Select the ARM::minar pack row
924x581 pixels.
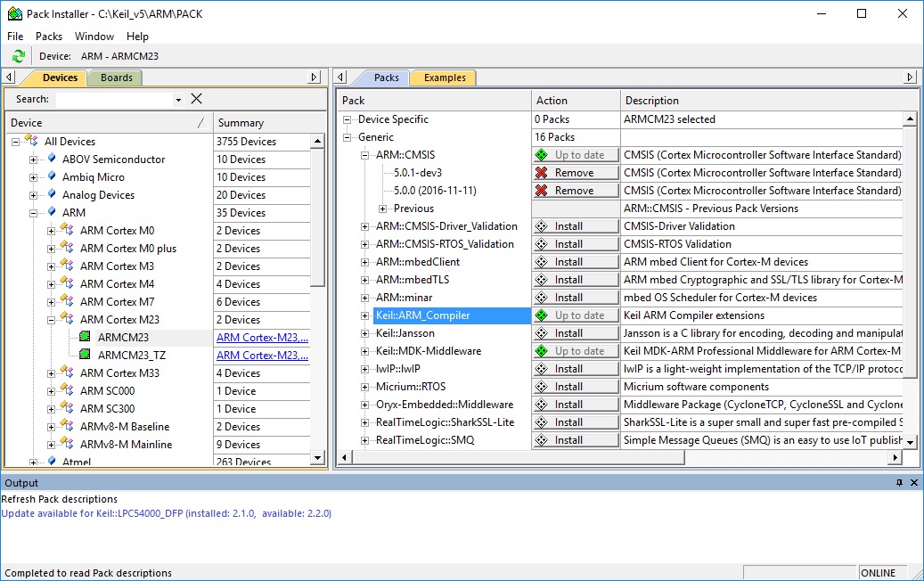[404, 298]
